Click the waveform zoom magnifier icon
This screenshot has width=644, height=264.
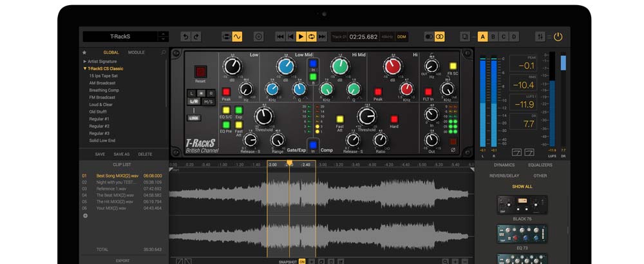[x=445, y=261]
